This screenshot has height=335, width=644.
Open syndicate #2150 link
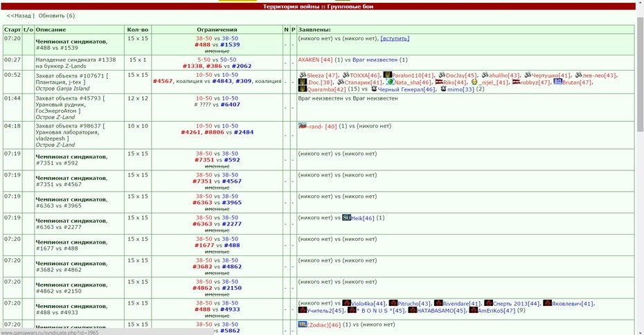232,288
